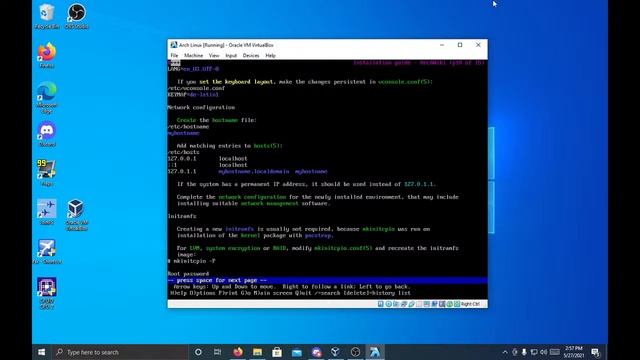Click the VirtualBox title bar app icon
The image size is (640, 360).
(x=174, y=45)
